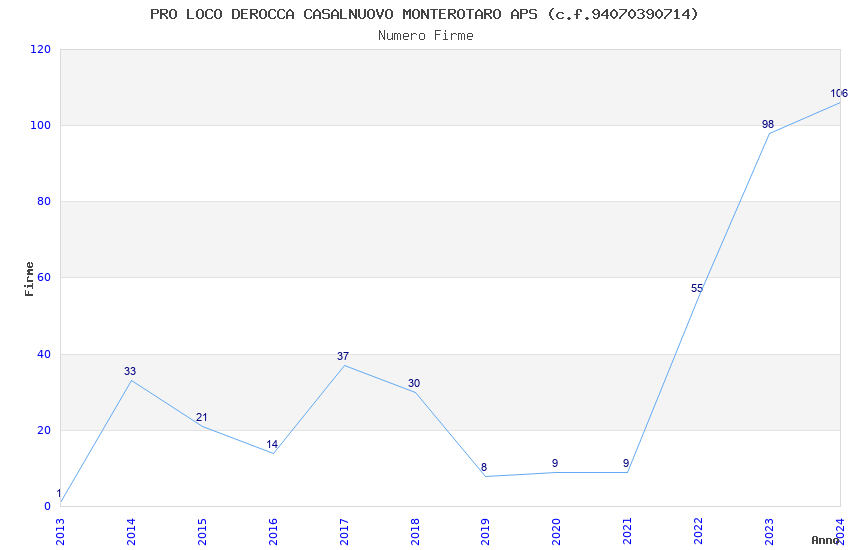
Task: Click the 2013 year tick label
Action: (x=60, y=532)
